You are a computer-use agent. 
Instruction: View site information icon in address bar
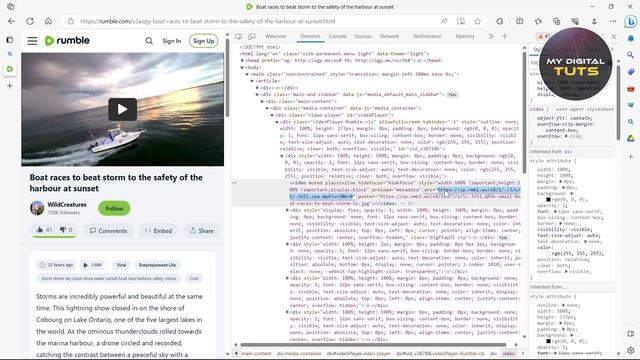pyautogui.click(x=71, y=21)
